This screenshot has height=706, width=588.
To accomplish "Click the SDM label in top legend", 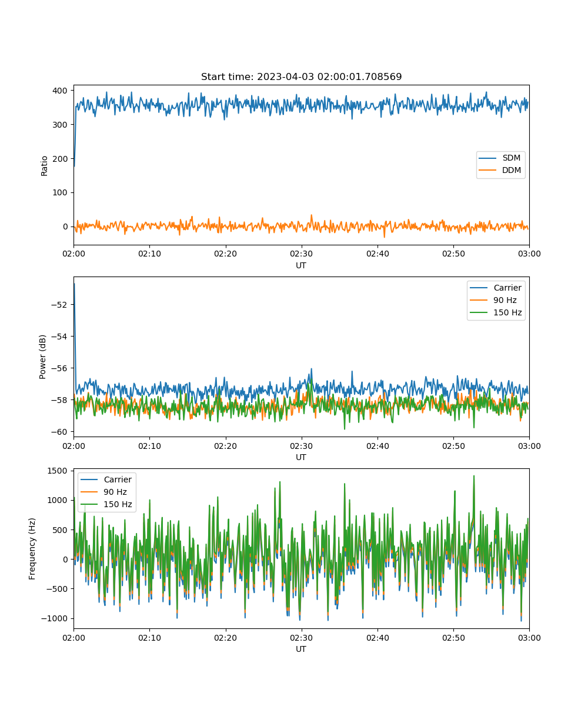I will tap(511, 158).
